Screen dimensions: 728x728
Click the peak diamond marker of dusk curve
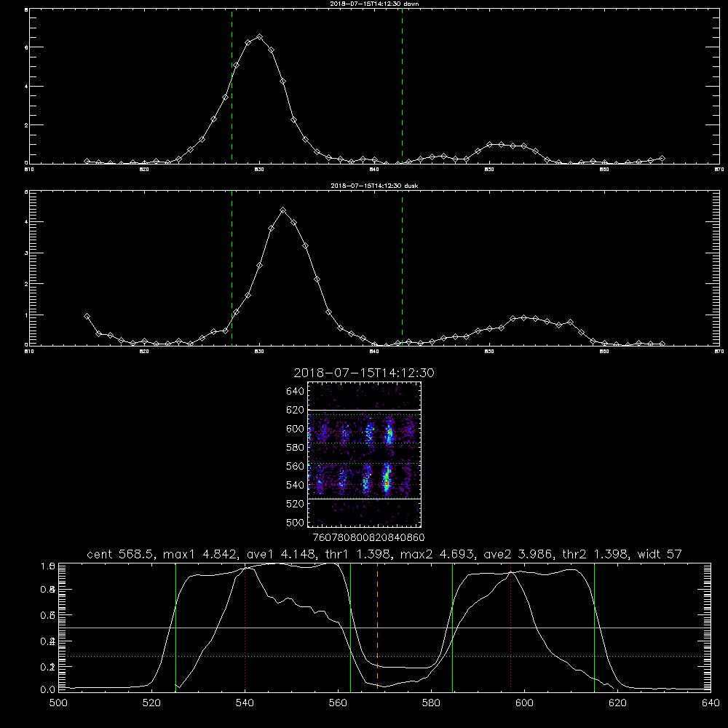tap(282, 210)
